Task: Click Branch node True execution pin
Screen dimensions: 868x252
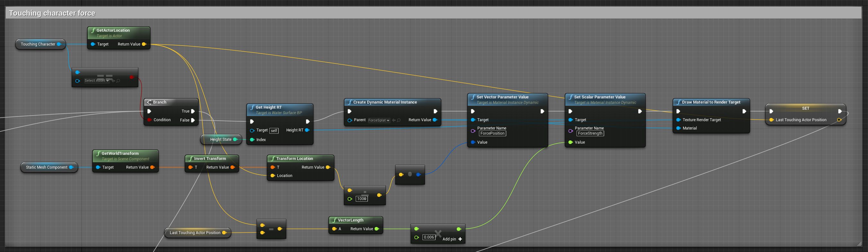Action: [193, 111]
